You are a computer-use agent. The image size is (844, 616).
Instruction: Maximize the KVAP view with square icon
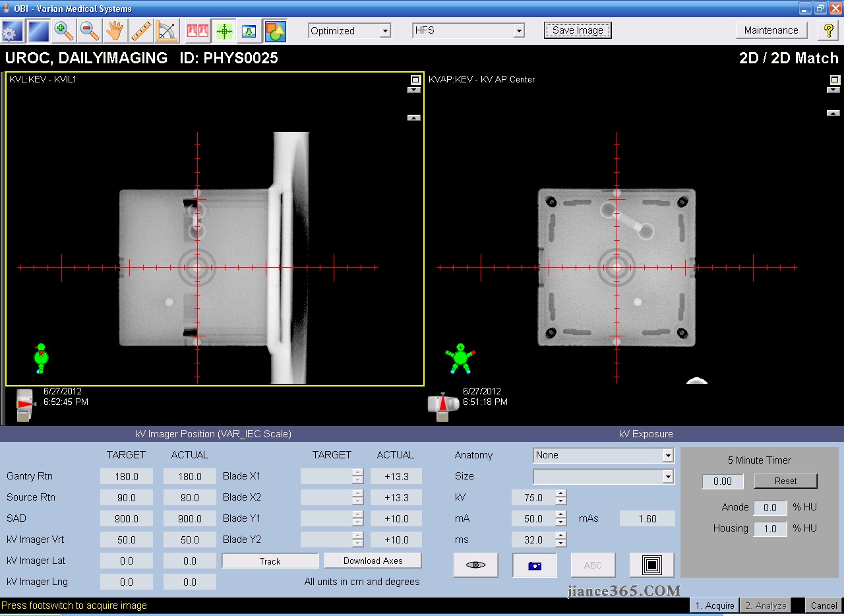tap(834, 80)
